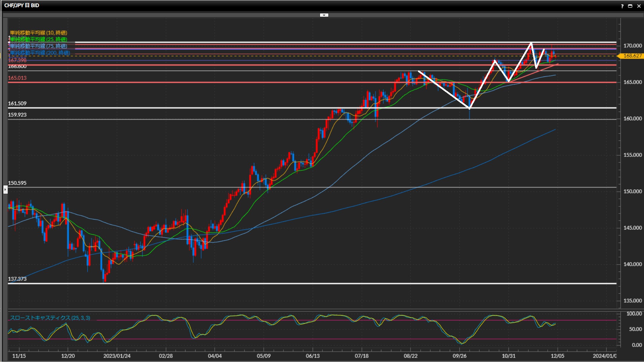Screen dimensions: 644x362
Task: Select the red horizontal line at 165.013
Action: point(201,82)
